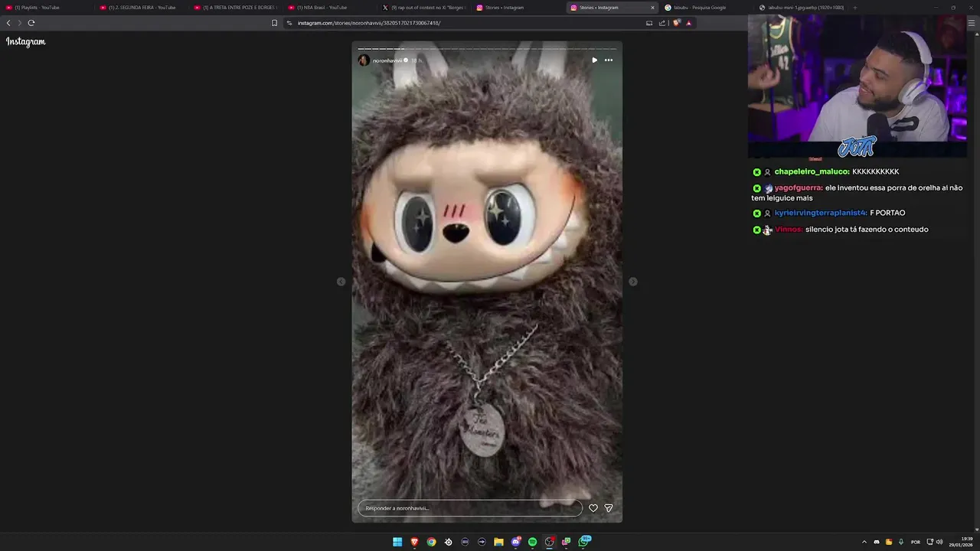Image resolution: width=980 pixels, height=551 pixels.
Task: Click the noronhavivii username link
Action: tap(387, 60)
